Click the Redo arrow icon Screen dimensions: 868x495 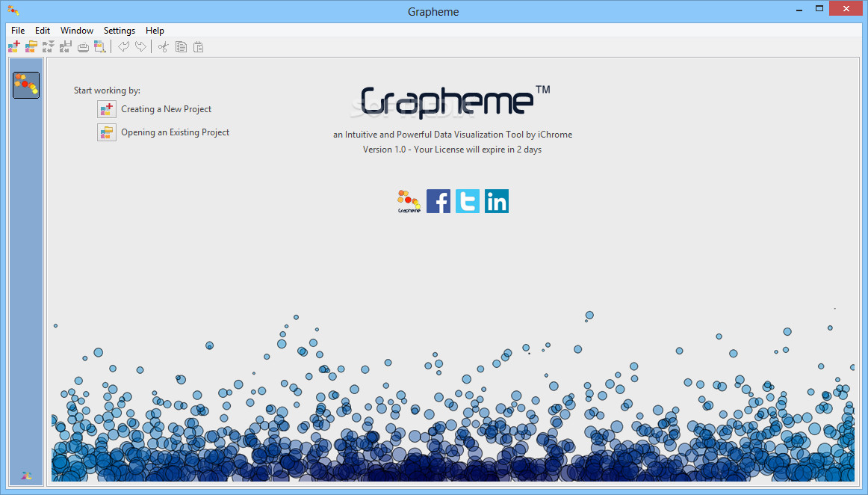[x=140, y=47]
